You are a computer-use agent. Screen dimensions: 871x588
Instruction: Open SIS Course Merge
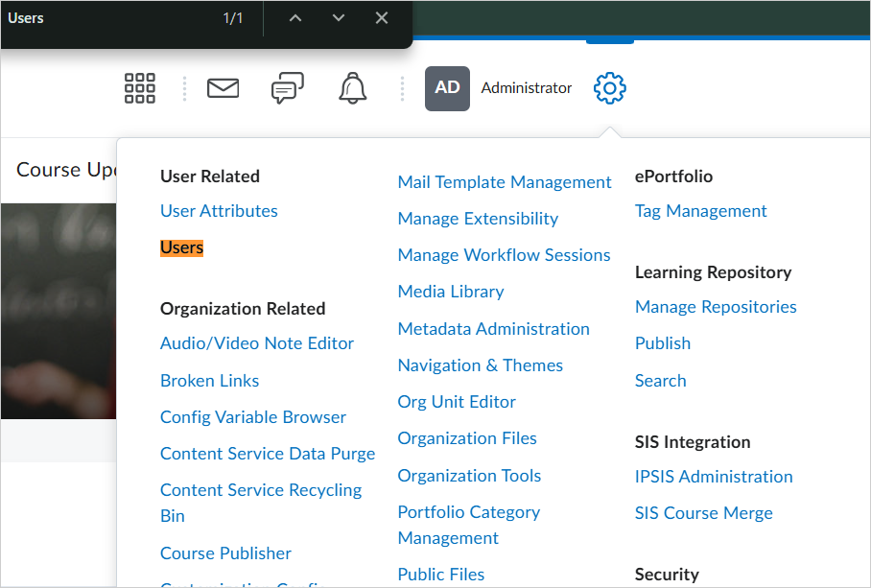[703, 512]
